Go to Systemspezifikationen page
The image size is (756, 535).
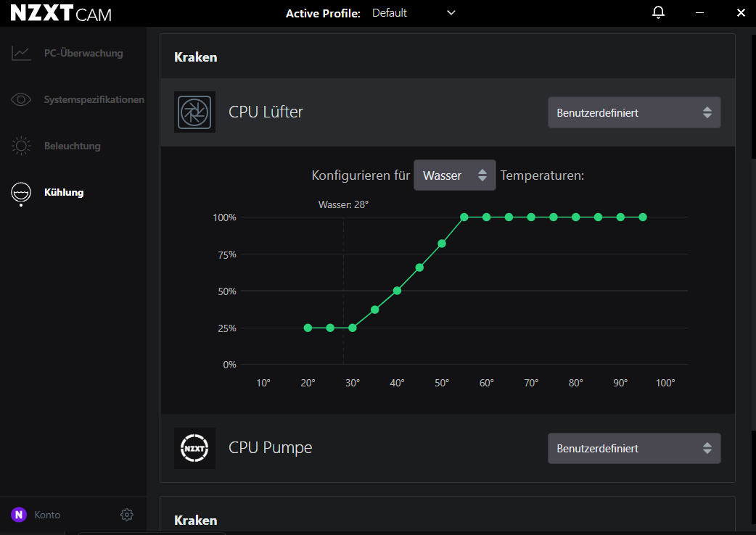94,100
